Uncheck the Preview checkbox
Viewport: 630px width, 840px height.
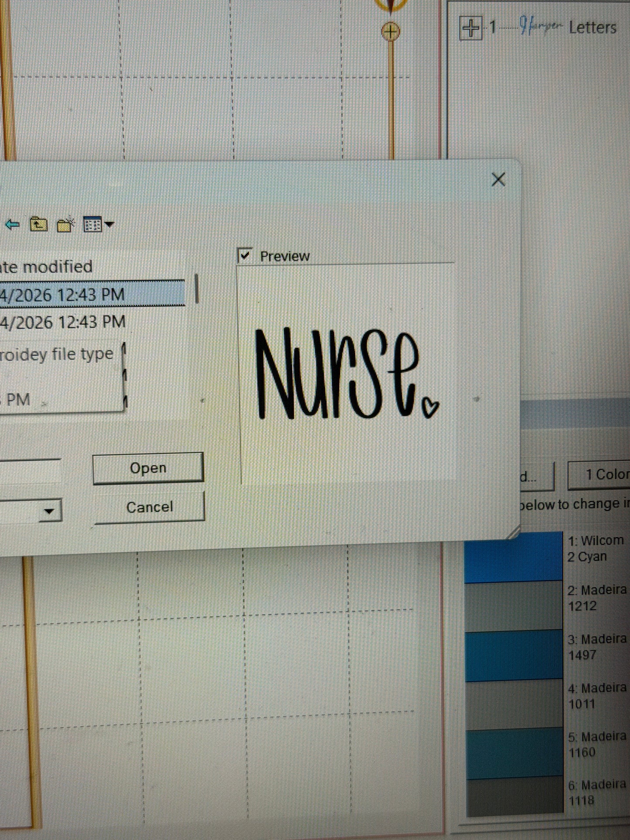tap(245, 255)
